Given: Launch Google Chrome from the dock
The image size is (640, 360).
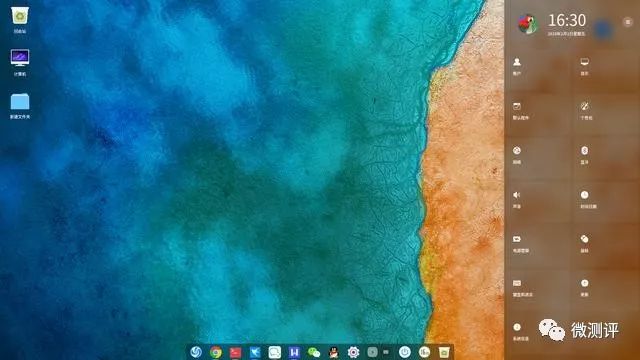Looking at the screenshot, I should (x=216, y=352).
